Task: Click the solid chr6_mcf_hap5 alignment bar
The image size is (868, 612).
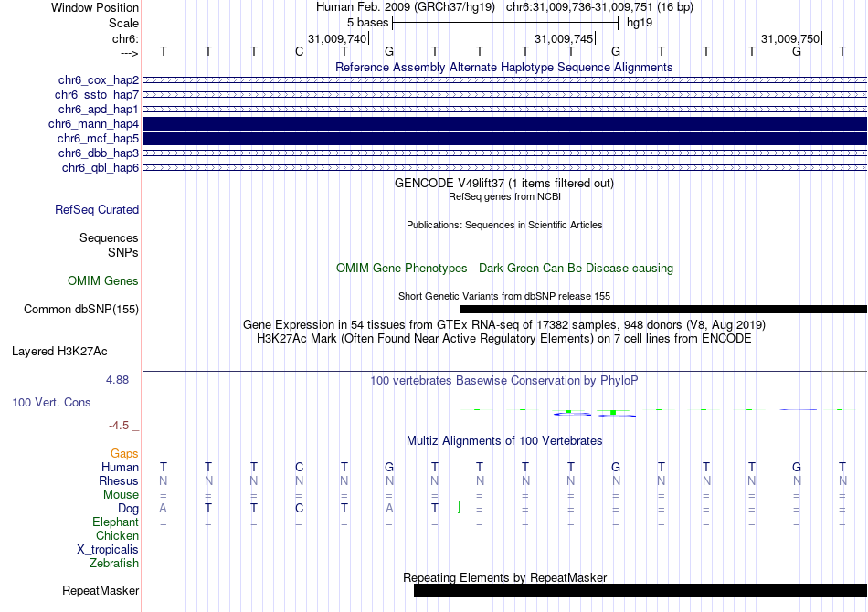Action: (505, 138)
